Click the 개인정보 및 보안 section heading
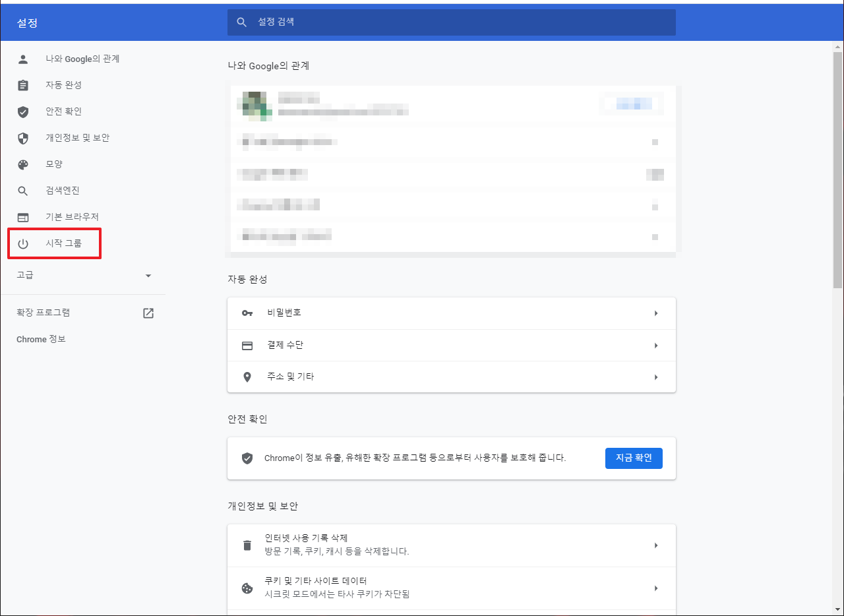 pyautogui.click(x=263, y=506)
